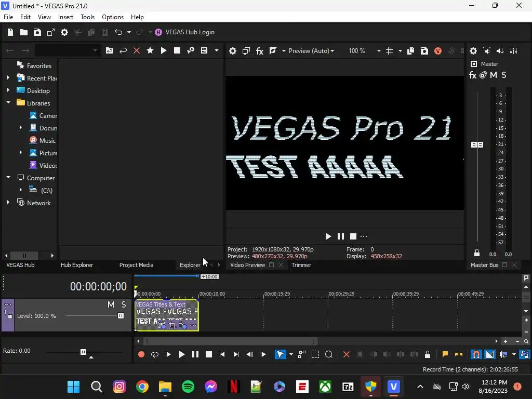Screen dimensions: 532x399
Task: Toggle Auto Preview in Explorer toolbar
Action: [x=191, y=50]
